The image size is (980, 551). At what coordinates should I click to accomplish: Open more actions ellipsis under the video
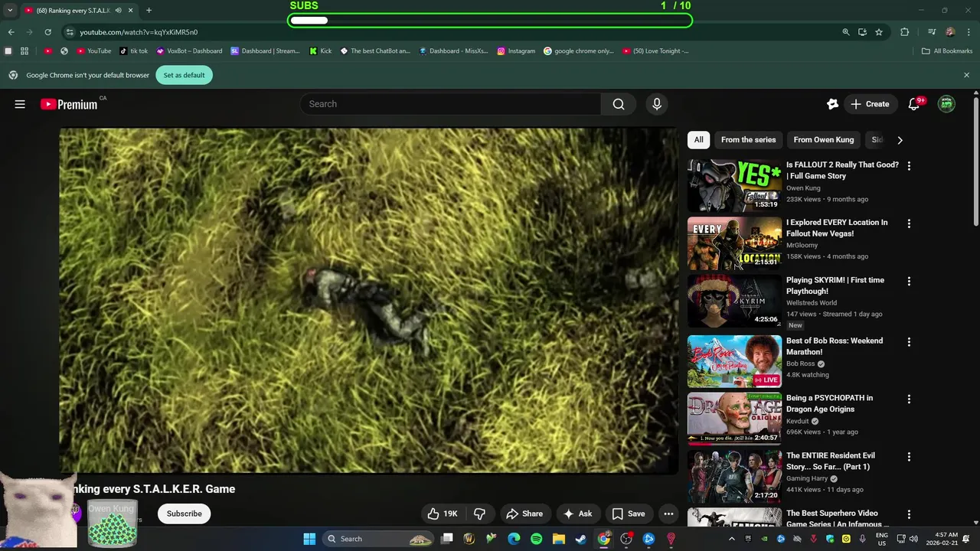(x=668, y=514)
